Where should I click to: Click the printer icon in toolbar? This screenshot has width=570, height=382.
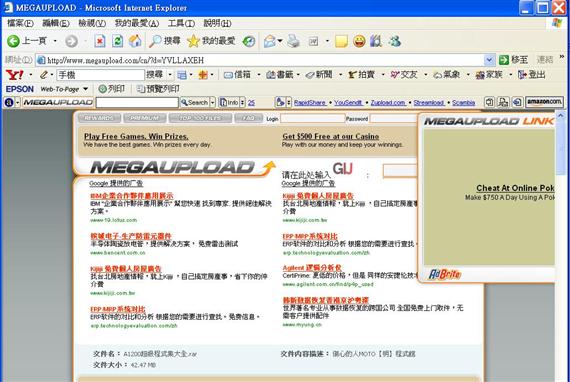pos(293,41)
